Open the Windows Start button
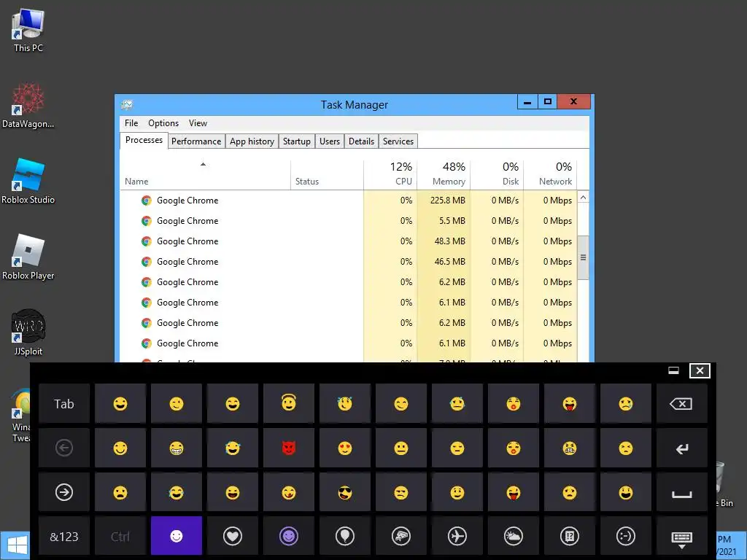The image size is (747, 560). point(15,545)
